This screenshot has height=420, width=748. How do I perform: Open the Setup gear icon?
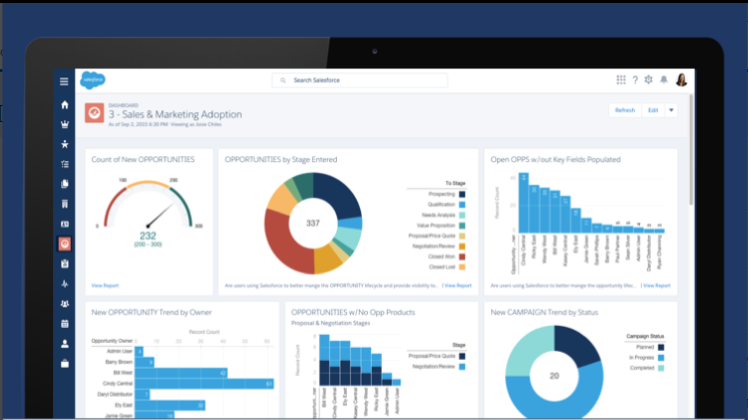(648, 80)
